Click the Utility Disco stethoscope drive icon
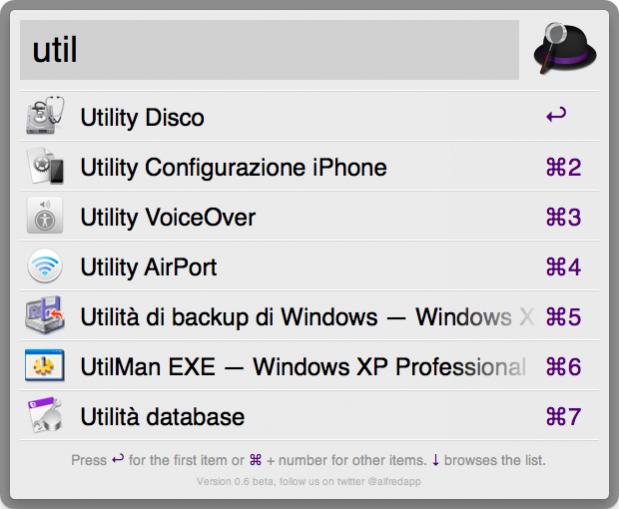Screen dimensions: 619x509 click(x=45, y=115)
